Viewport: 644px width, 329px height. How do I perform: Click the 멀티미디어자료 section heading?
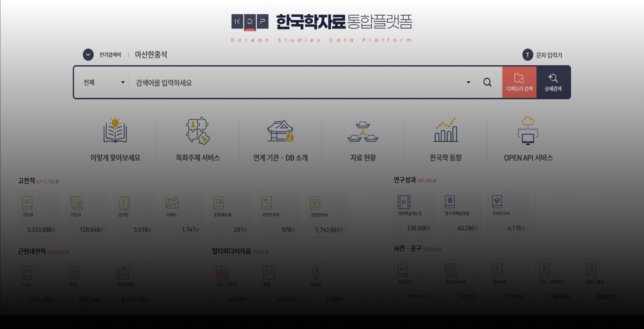[231, 251]
